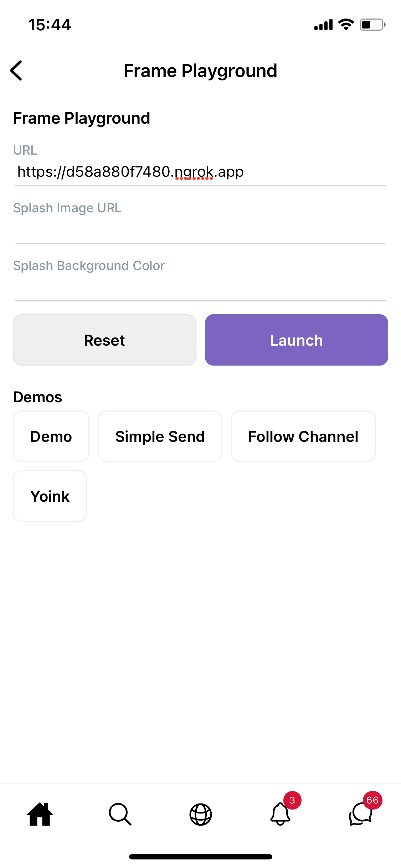Tap the iOS home indicator bar
The height and width of the screenshot is (868, 401).
[200, 857]
